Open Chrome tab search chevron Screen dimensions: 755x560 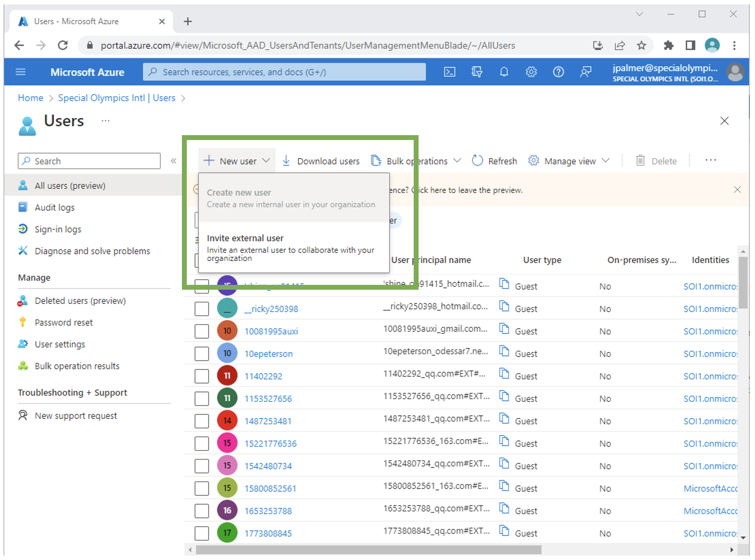coord(639,14)
